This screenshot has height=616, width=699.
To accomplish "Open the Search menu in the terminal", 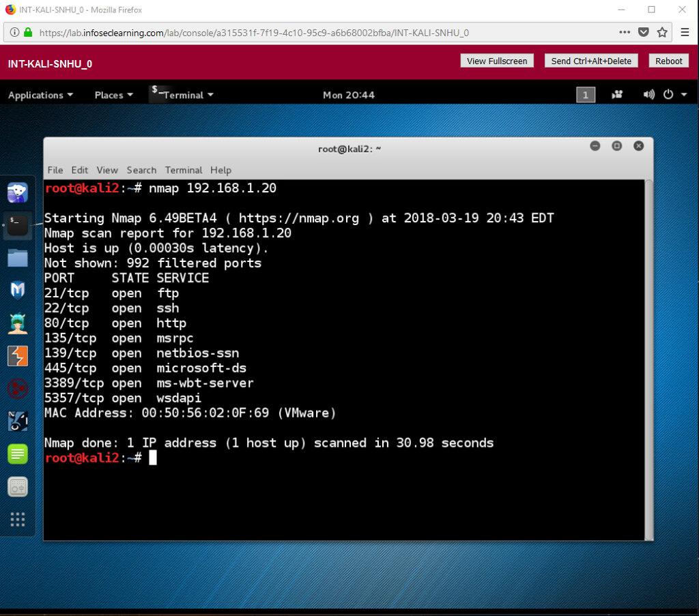I will click(141, 170).
